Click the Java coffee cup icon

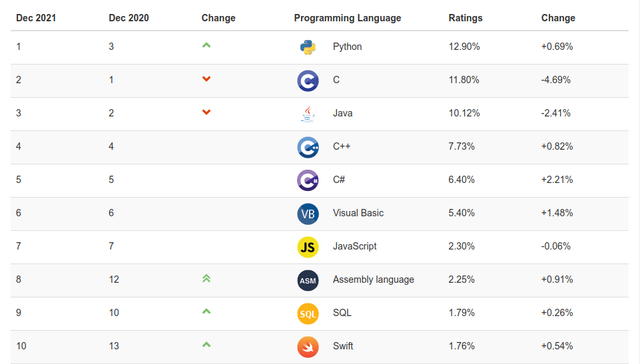tap(308, 114)
